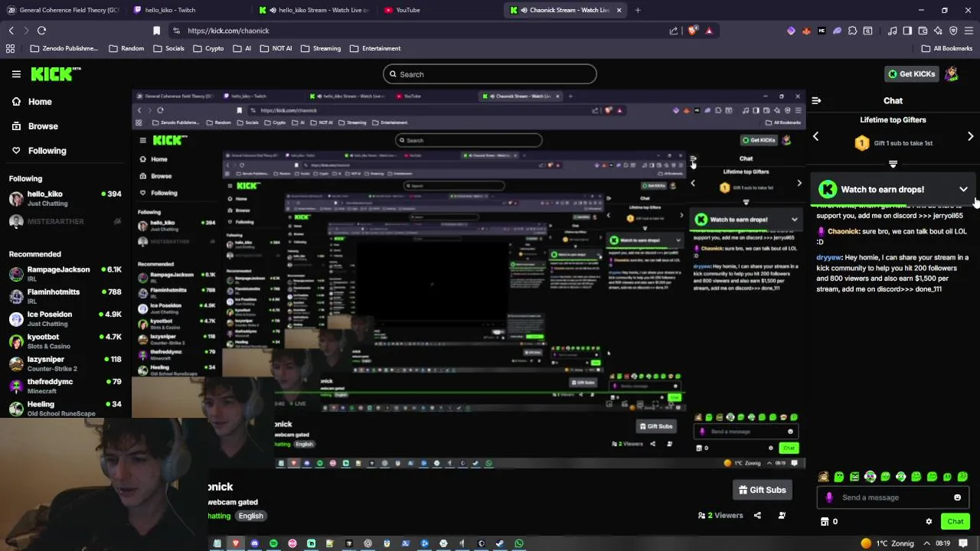Click the Get KICKs button
The height and width of the screenshot is (551, 980).
(x=910, y=74)
